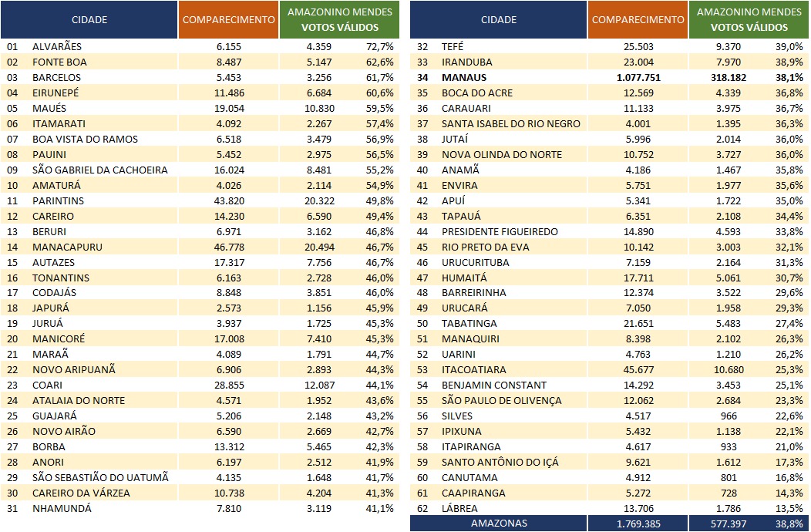
Task: Click the PARINTINS city name
Action: (58, 200)
